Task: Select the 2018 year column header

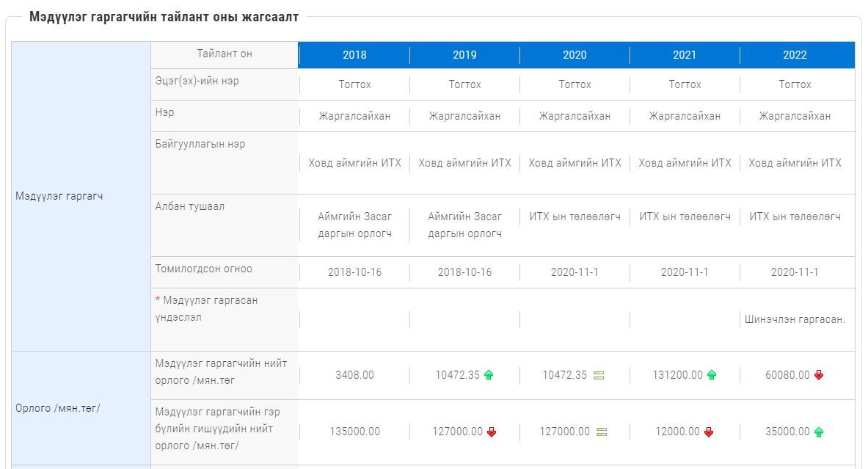Action: click(354, 55)
